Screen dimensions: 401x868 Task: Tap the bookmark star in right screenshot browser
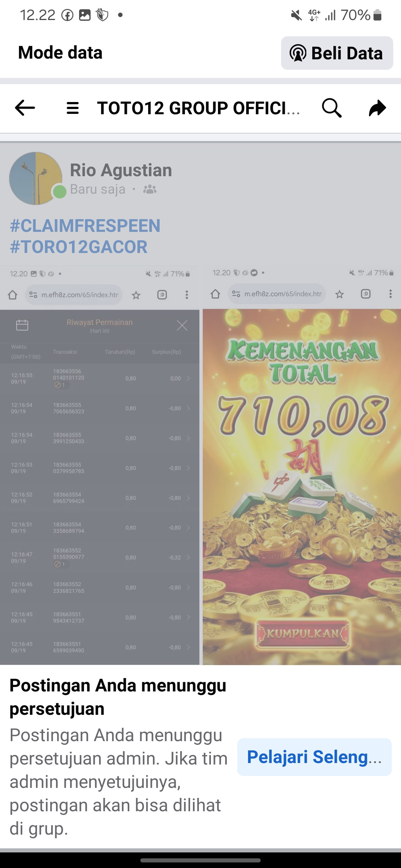pos(339,294)
